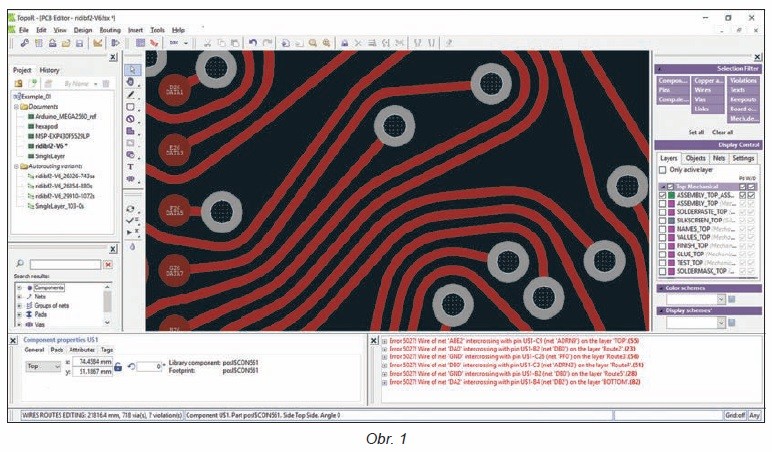Click the Undo arrow in toolbar
772x452 pixels.
pyautogui.click(x=253, y=43)
